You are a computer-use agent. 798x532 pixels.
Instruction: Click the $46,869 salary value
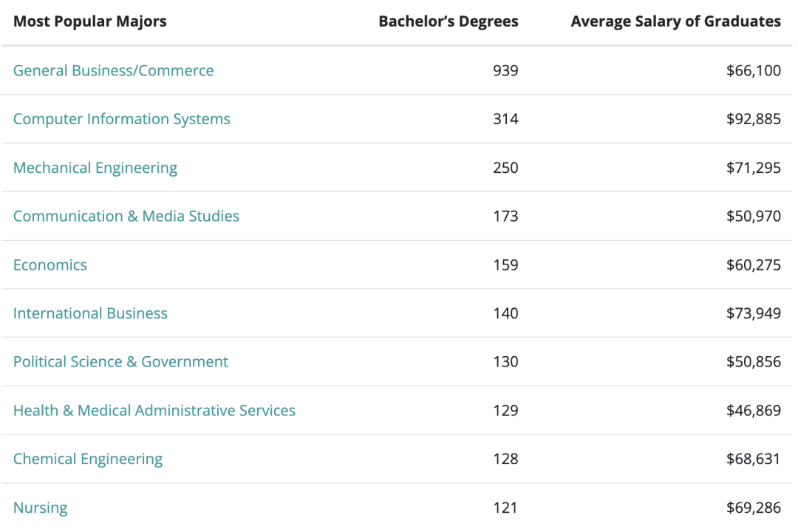click(753, 410)
